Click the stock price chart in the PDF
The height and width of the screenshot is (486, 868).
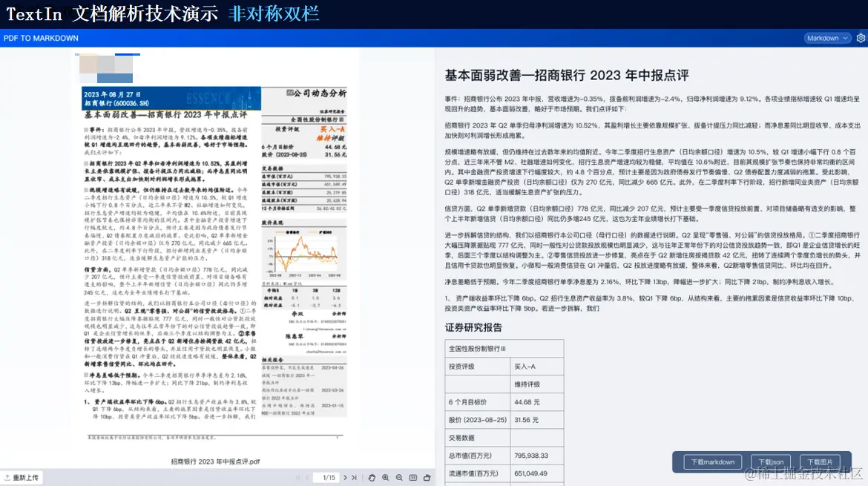[x=304, y=252]
